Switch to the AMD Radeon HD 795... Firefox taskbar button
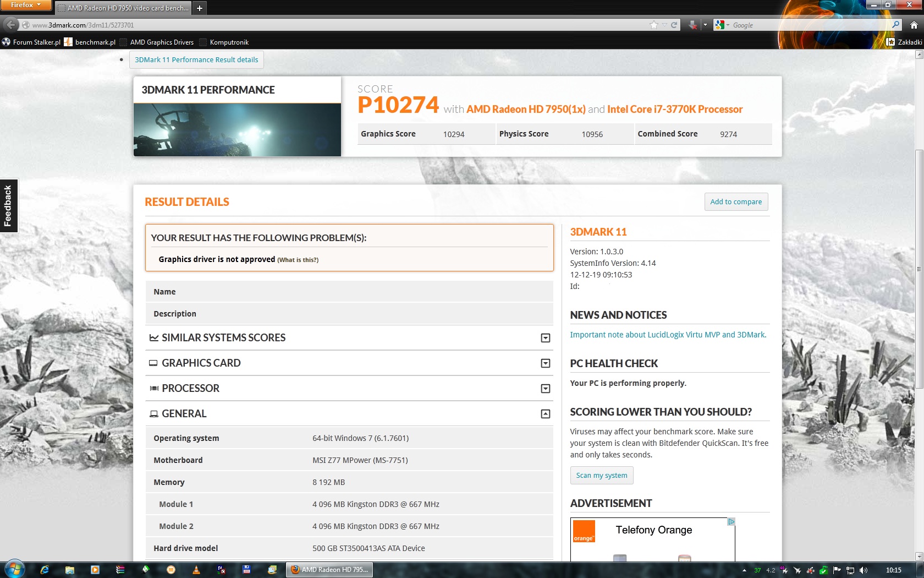Screen dimensions: 924x578 329,570
